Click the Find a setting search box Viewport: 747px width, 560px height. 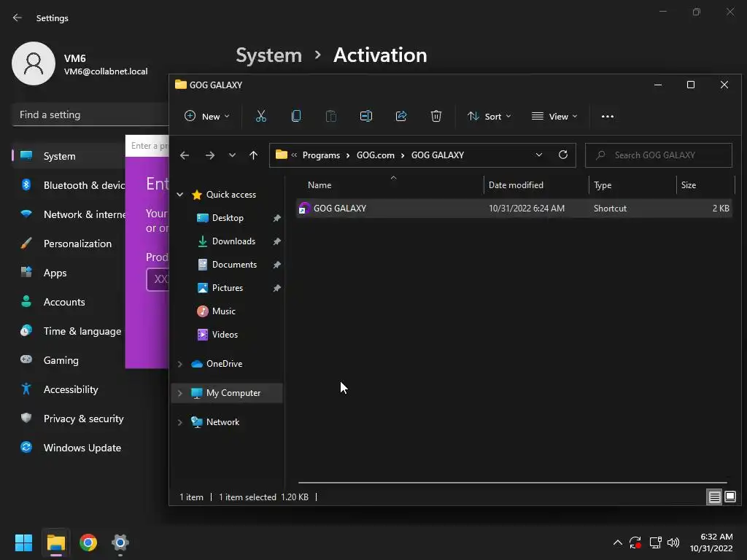point(90,114)
